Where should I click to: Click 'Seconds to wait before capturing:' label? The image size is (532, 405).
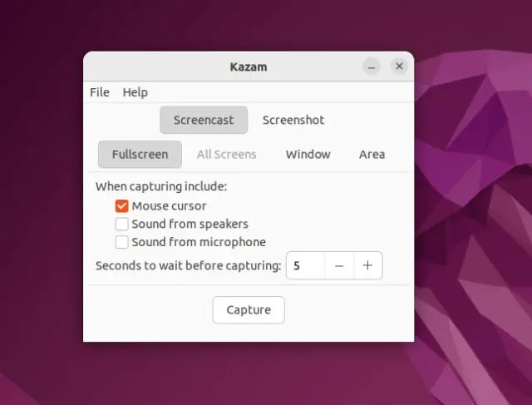coord(189,265)
